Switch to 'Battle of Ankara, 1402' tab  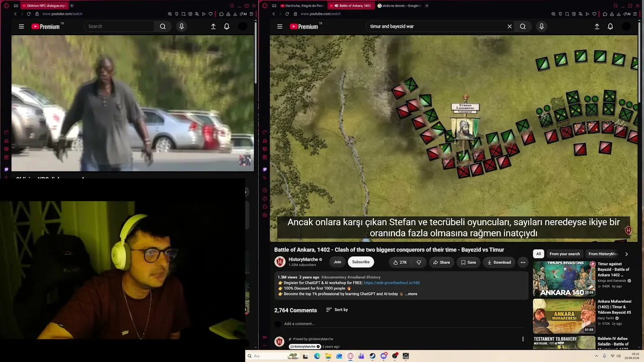click(351, 6)
